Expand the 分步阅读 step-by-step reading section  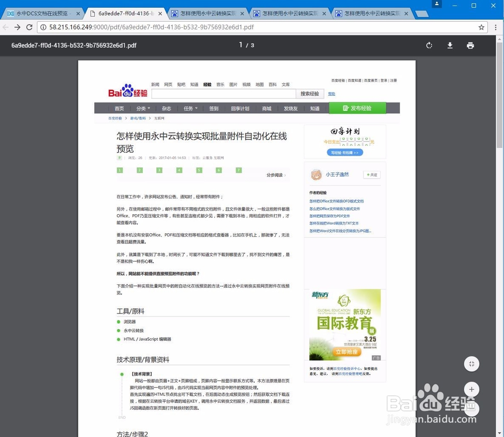tap(274, 174)
